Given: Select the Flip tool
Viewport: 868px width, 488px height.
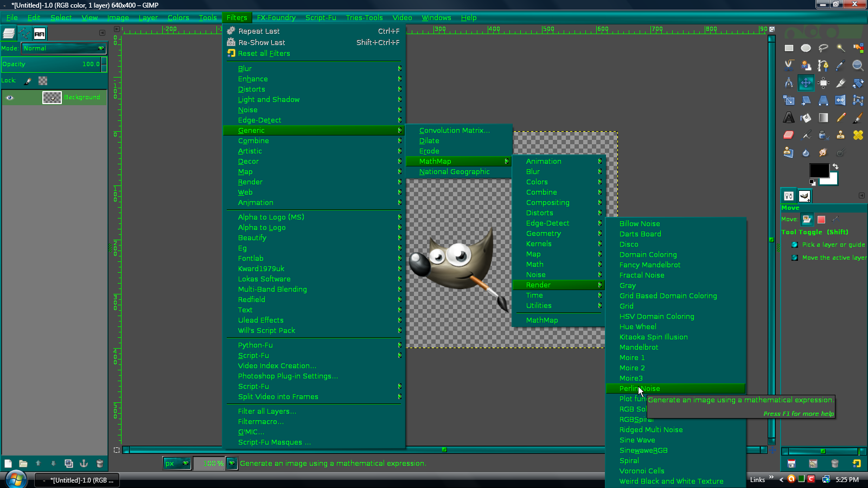Looking at the screenshot, I should 841,100.
